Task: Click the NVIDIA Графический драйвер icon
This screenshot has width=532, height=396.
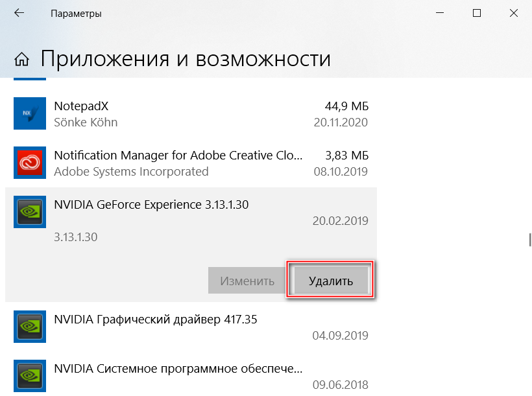Action: pyautogui.click(x=30, y=327)
